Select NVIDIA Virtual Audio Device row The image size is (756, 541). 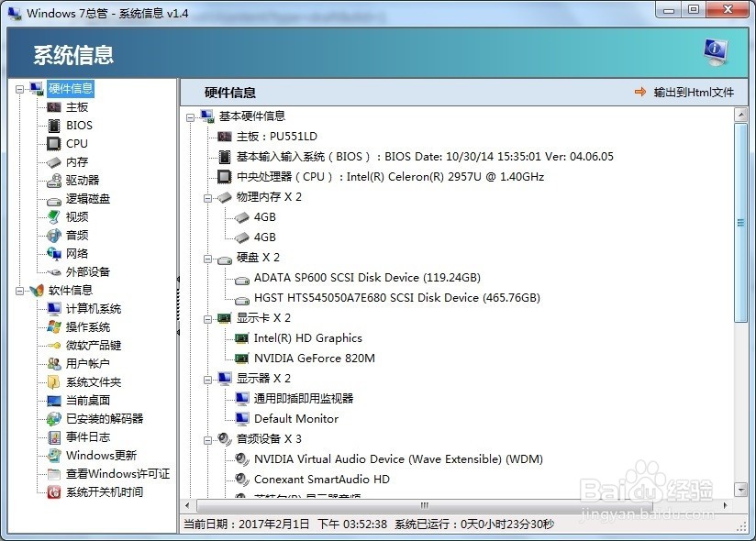pyautogui.click(x=398, y=459)
